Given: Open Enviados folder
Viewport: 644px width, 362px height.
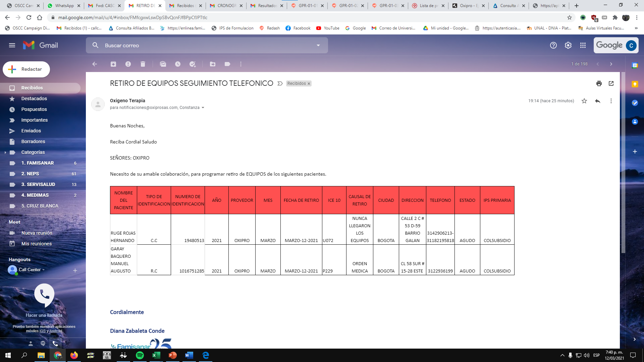Looking at the screenshot, I should coord(40,131).
